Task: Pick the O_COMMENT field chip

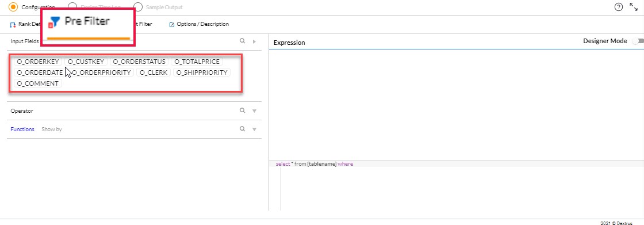Action: pos(38,83)
